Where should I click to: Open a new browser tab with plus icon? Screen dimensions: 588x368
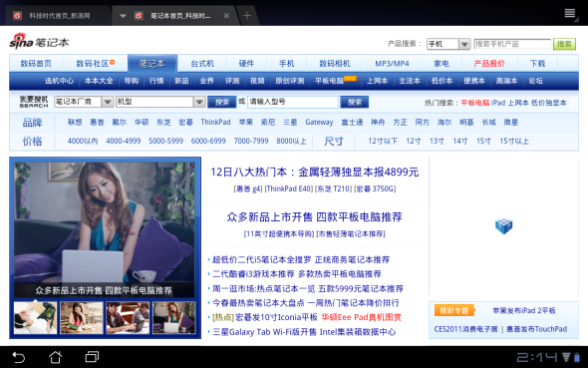click(247, 15)
